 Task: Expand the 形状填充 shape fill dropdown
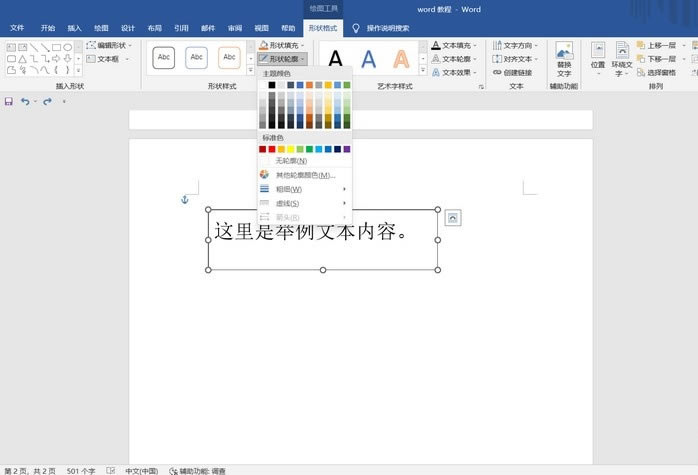pos(283,45)
